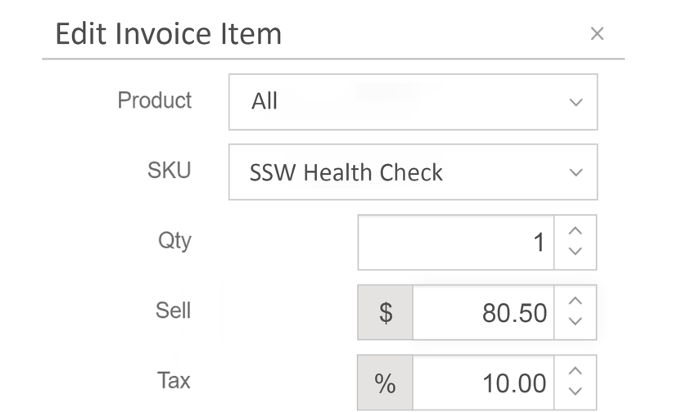Click the Edit Invoice Item title

point(168,35)
